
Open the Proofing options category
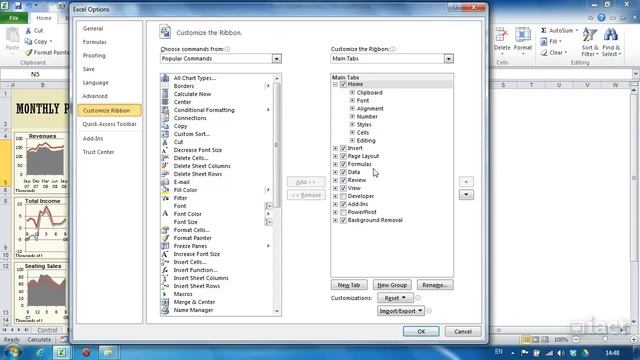[x=94, y=56]
